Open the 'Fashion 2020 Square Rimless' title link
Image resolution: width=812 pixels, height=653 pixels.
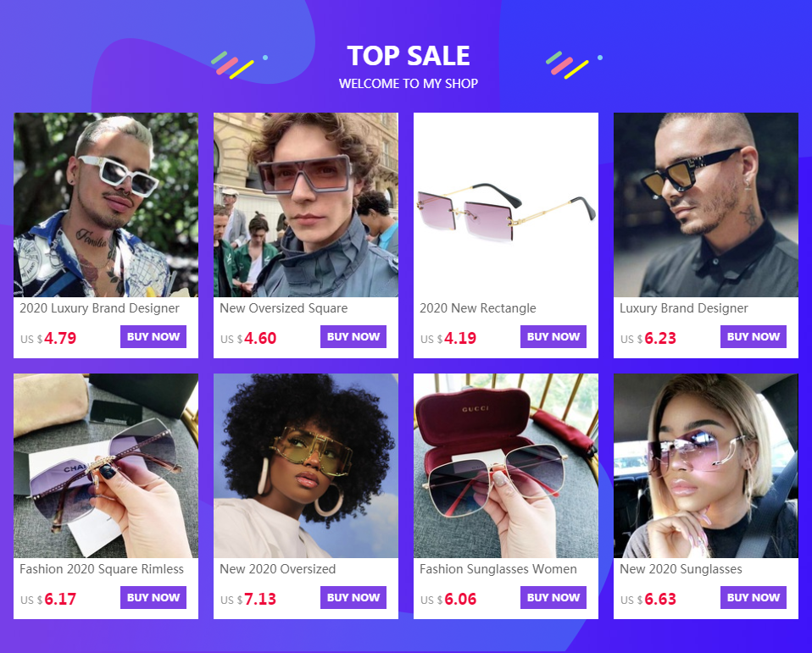pyautogui.click(x=102, y=569)
